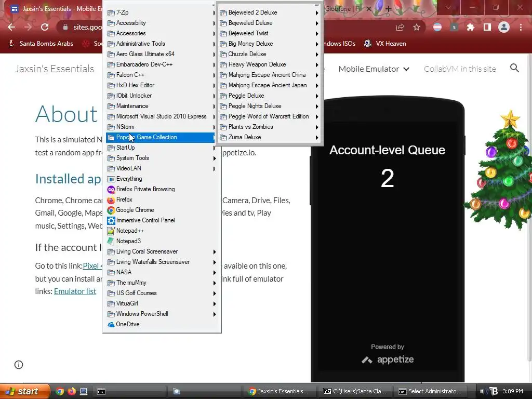Toggle the Chrome side panel icon
This screenshot has width=532, height=399.
tap(487, 28)
